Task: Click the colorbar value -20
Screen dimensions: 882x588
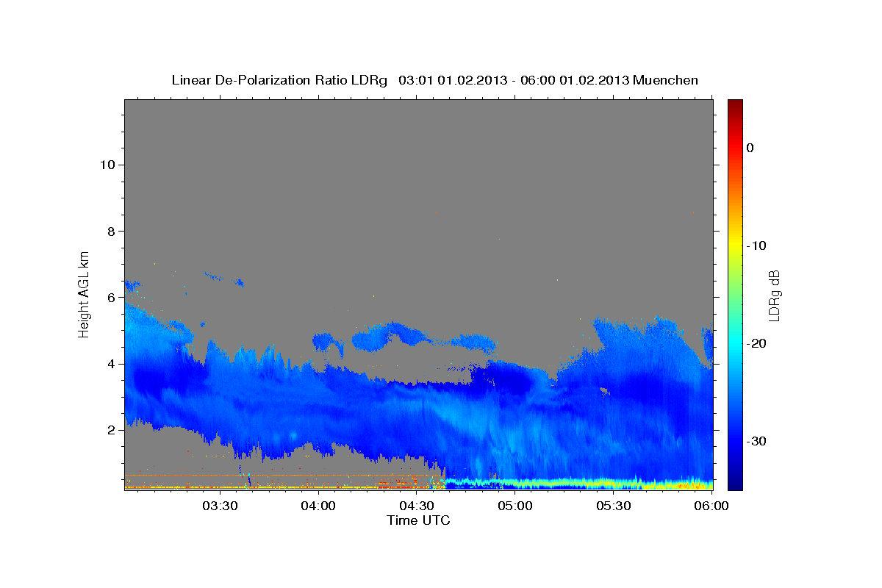Action: (757, 343)
